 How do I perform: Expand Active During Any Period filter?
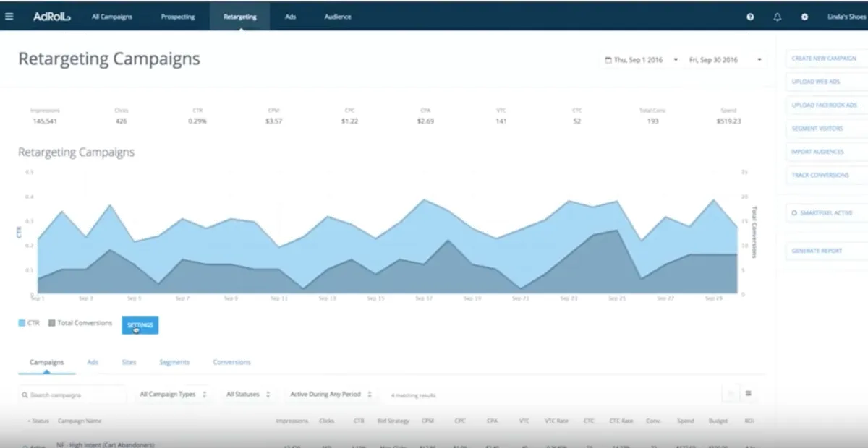pos(331,395)
